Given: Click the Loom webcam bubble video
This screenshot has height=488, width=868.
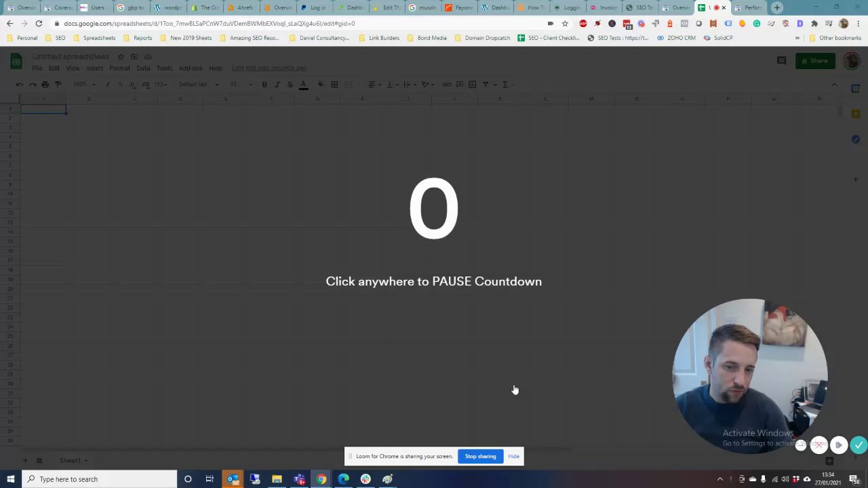Looking at the screenshot, I should click(749, 376).
